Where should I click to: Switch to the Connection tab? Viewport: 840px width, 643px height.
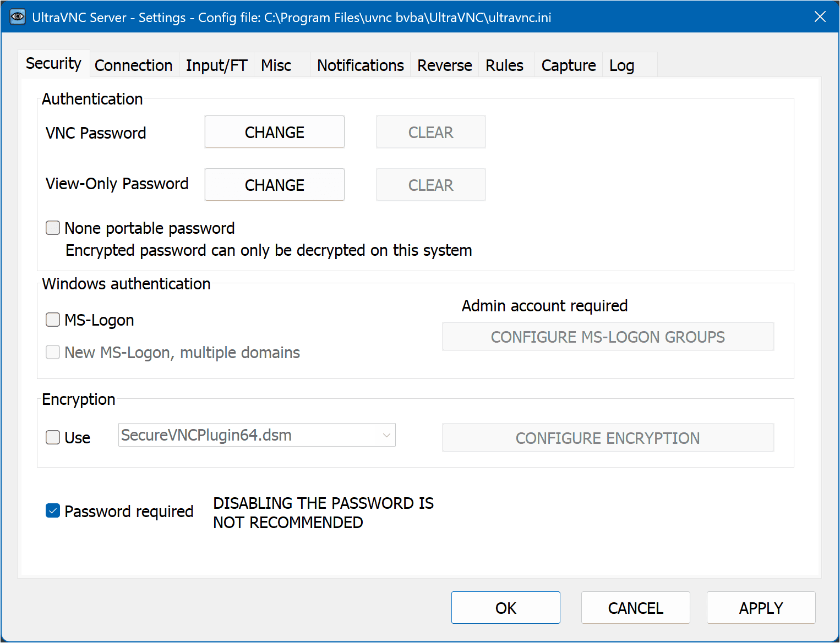tap(134, 65)
